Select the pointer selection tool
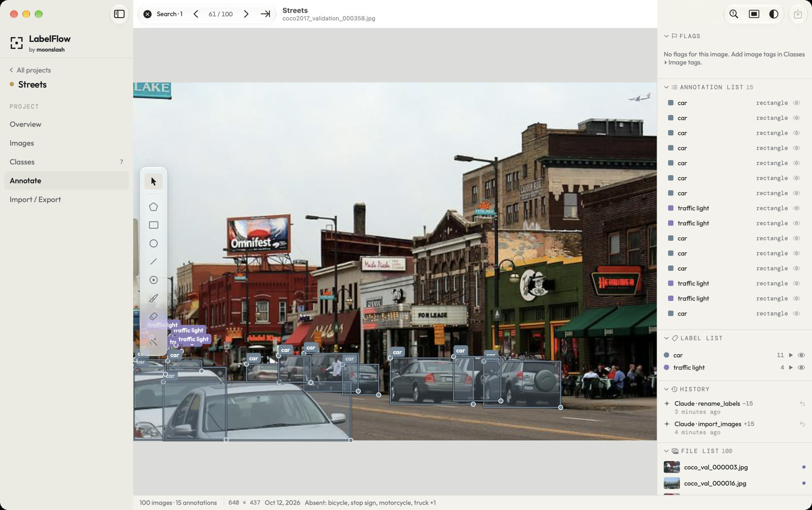812x510 pixels. tap(154, 181)
